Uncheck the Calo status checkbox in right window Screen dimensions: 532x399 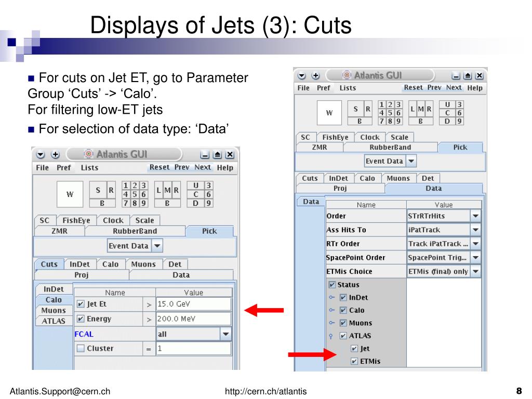[343, 310]
